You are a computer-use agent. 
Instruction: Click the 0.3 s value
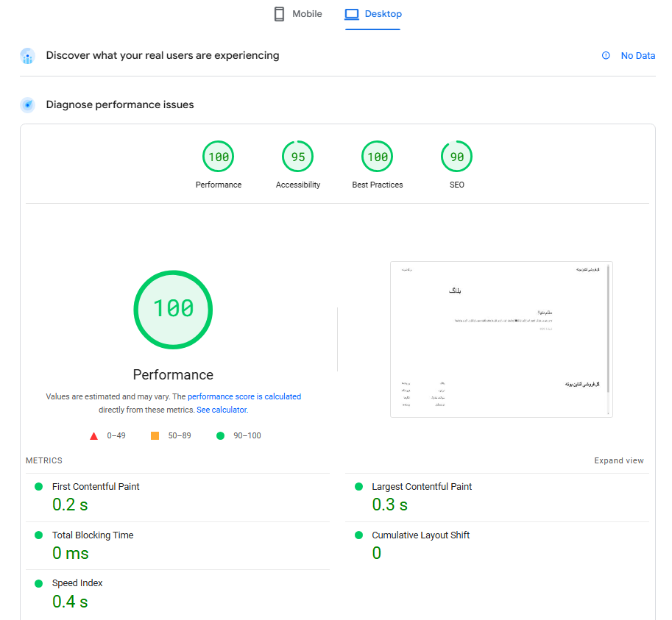pos(389,505)
